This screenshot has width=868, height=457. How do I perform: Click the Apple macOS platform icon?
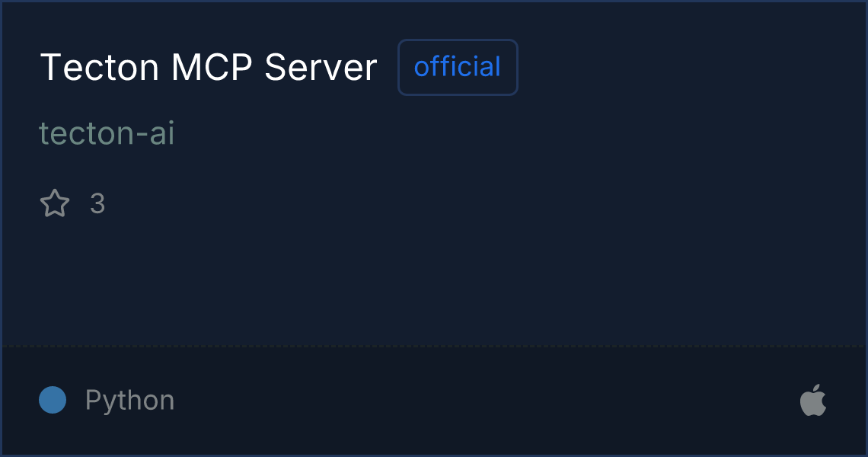click(813, 400)
